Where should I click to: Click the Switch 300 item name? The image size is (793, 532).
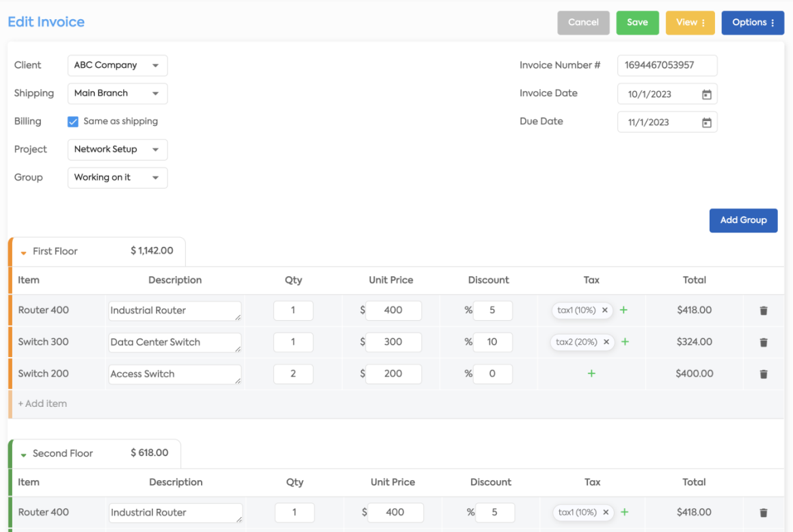tap(44, 342)
